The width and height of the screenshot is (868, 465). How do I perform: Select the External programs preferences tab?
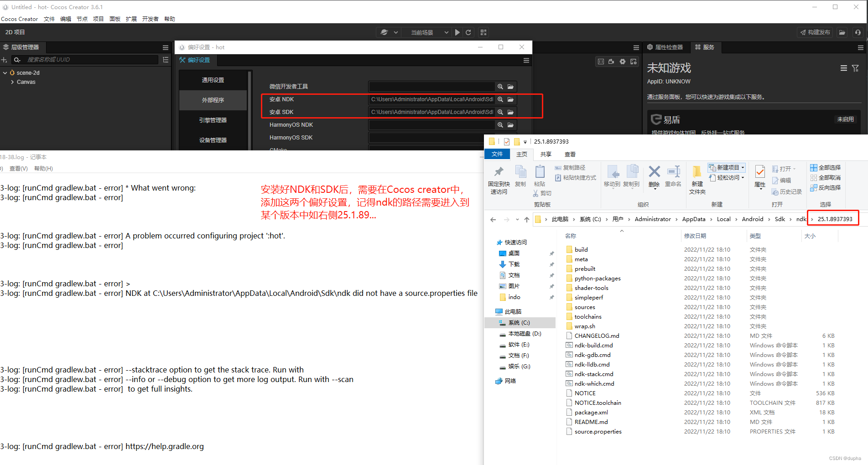coord(213,100)
